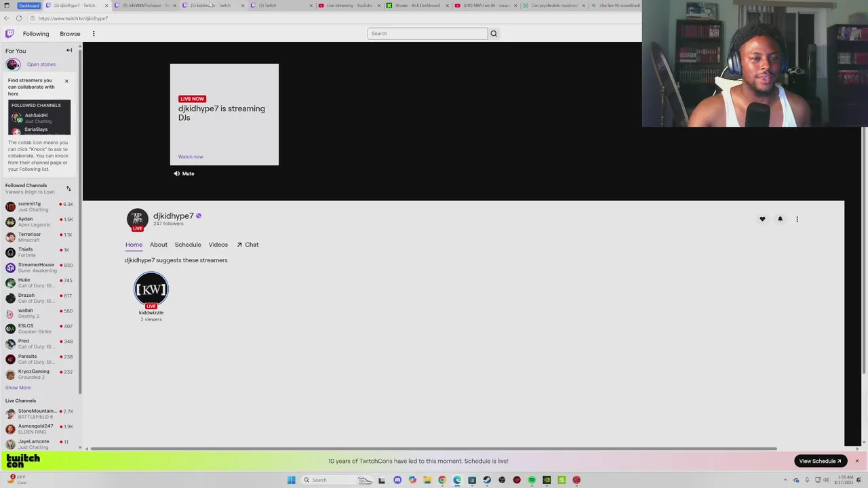Dismiss the collaborate tip popup
Image resolution: width=868 pixels, height=488 pixels.
[66, 81]
